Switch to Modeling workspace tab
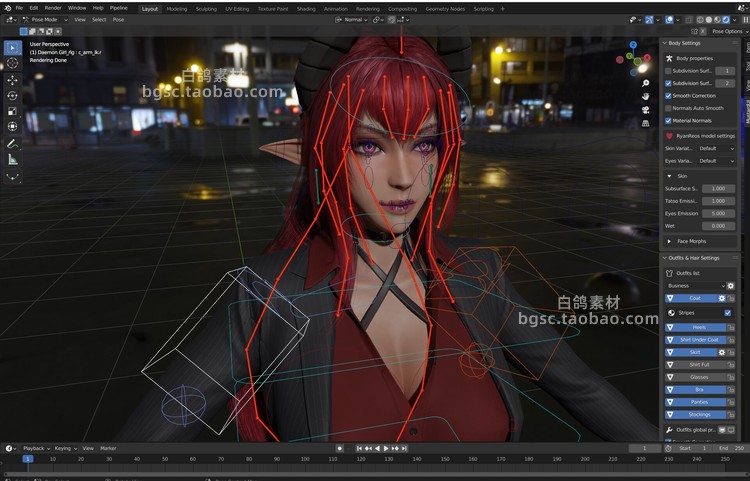The width and height of the screenshot is (750, 481). click(x=177, y=9)
